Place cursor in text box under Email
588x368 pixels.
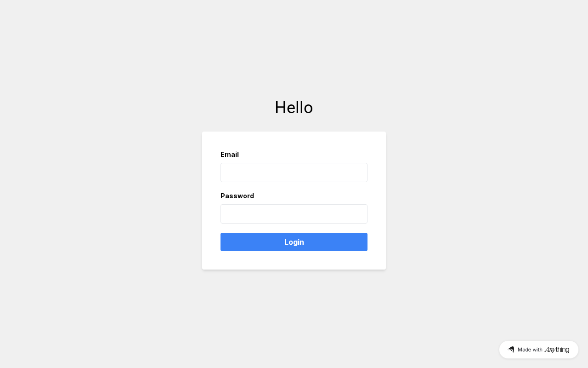point(294,172)
